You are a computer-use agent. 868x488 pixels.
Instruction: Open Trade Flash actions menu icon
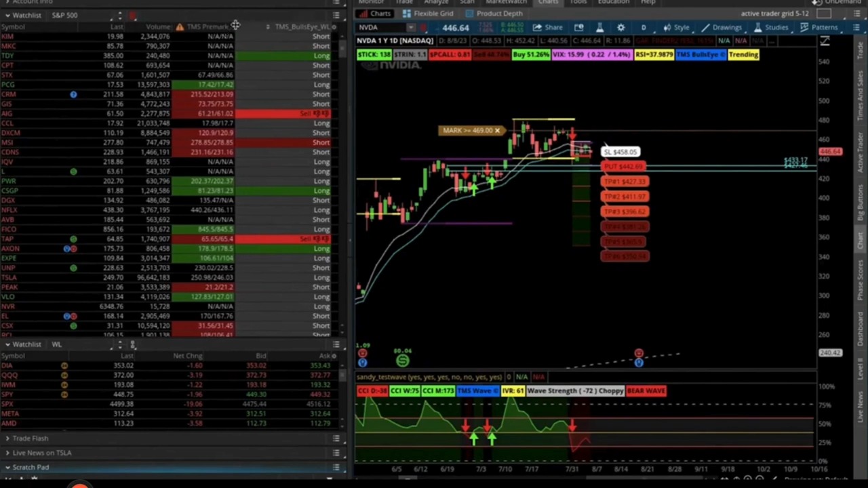[336, 439]
